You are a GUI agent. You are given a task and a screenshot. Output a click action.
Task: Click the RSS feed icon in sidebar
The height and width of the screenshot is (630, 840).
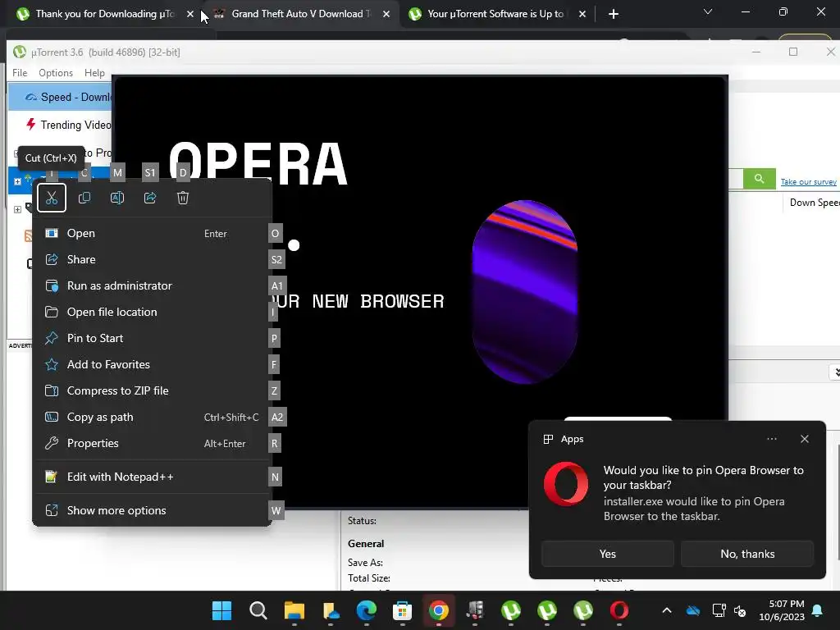click(x=28, y=235)
